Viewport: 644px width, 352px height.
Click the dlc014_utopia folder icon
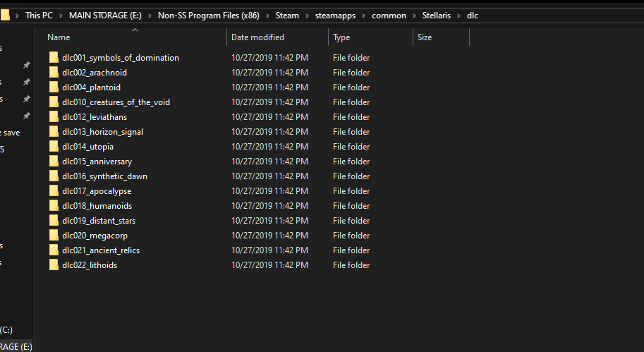click(x=54, y=147)
